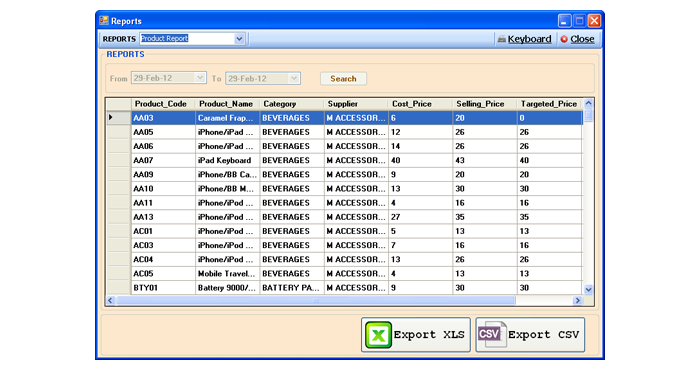The height and width of the screenshot is (371, 700).
Task: Select cell AA13 in Product_Code
Action: (163, 217)
